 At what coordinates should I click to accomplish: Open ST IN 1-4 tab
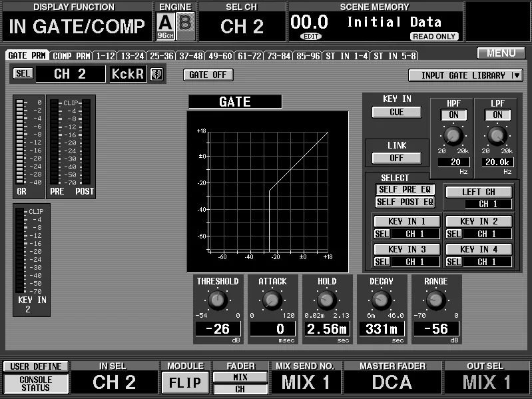[346, 56]
